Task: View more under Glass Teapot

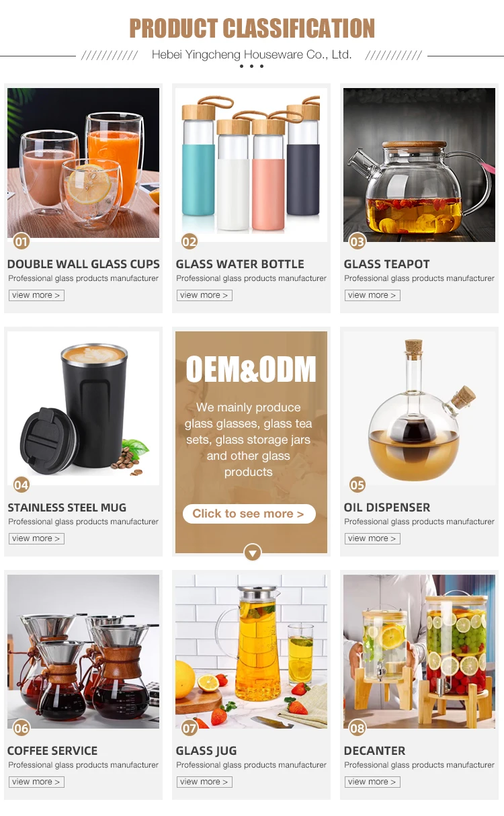Action: pos(372,295)
